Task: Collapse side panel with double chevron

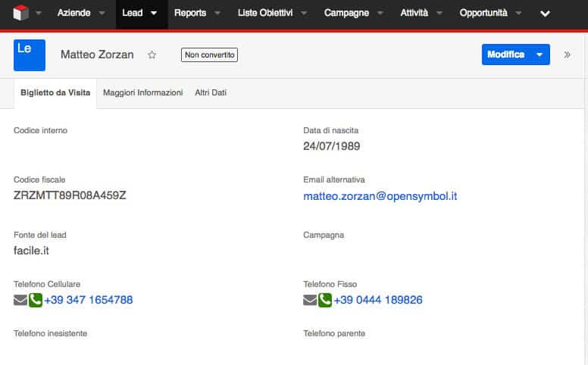Action: click(568, 55)
